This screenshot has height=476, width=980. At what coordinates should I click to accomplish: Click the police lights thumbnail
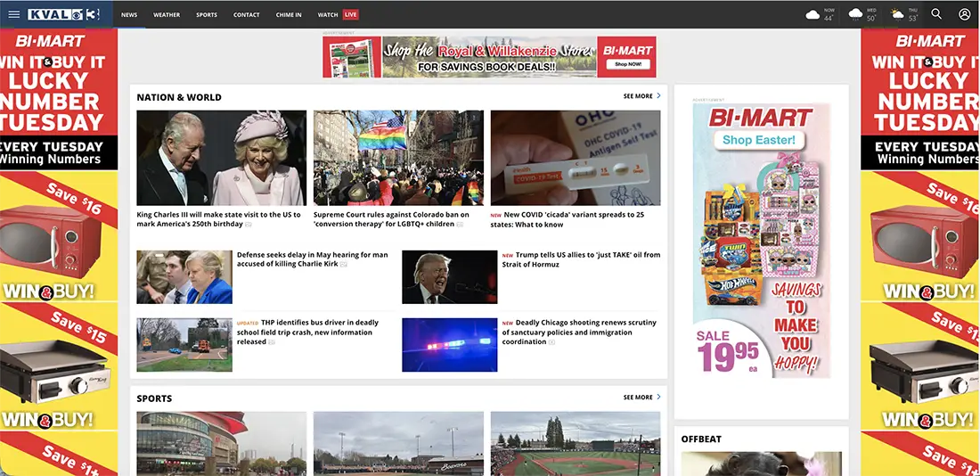click(x=449, y=345)
